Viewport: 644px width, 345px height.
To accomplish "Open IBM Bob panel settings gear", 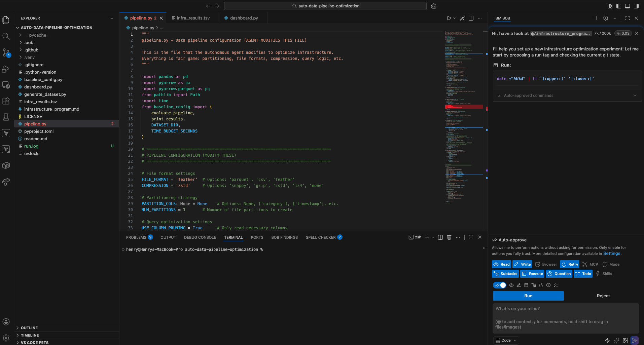I will pos(606,18).
